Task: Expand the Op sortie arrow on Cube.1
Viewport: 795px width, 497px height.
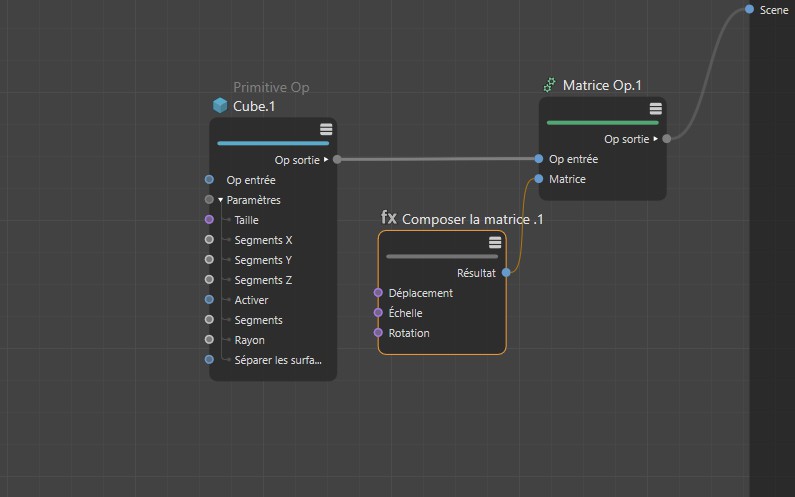Action: coord(326,159)
